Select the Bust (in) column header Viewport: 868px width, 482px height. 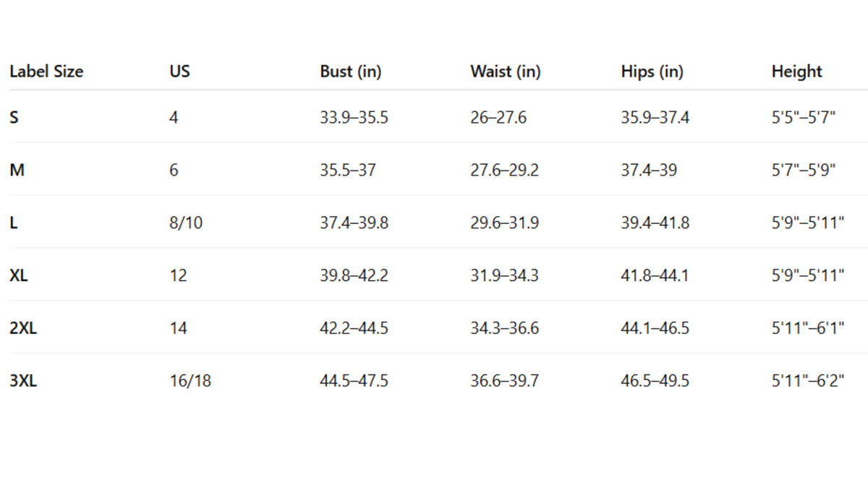[350, 72]
